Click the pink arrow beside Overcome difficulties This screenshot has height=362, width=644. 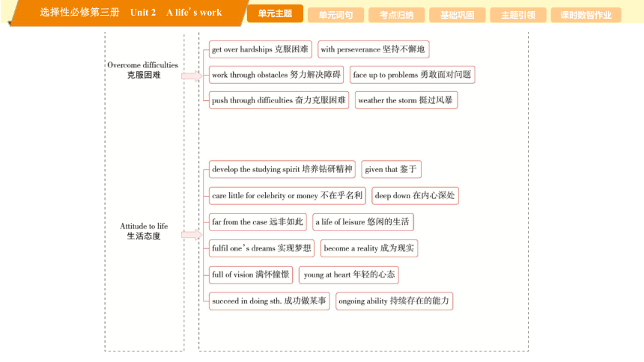192,76
